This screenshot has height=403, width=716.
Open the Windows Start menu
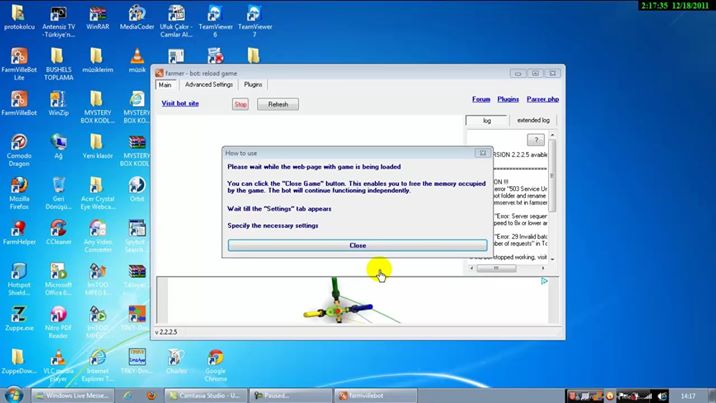(14, 395)
